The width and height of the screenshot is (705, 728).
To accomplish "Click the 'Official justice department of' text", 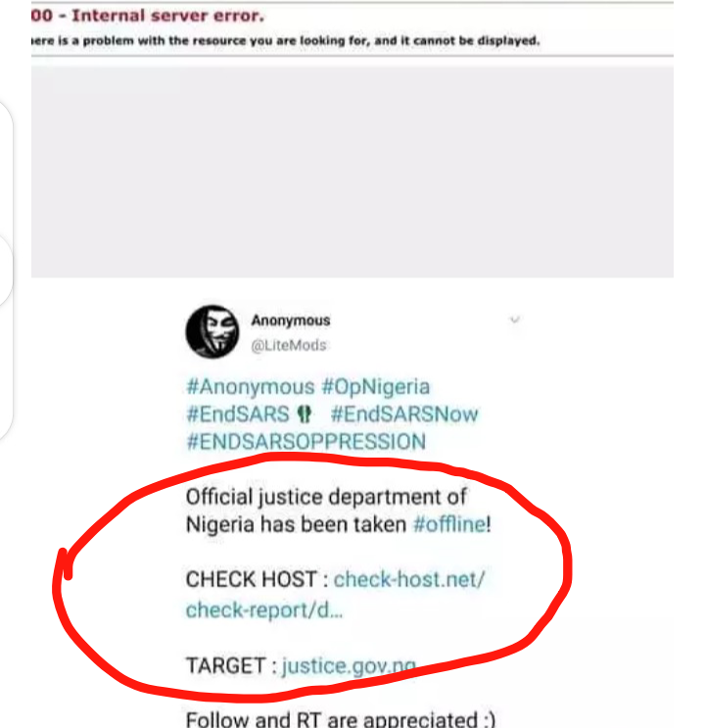I will point(326,497).
